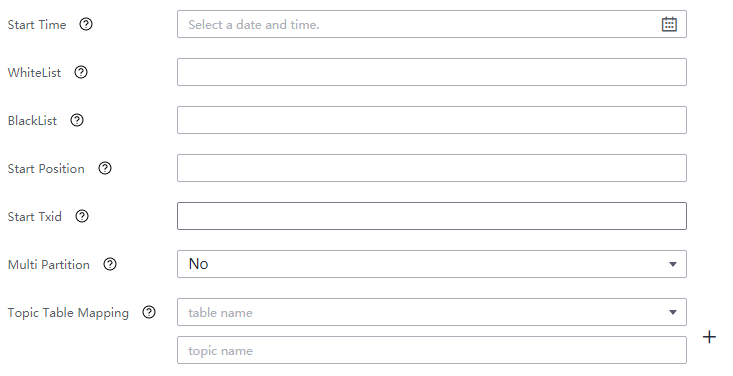733x376 pixels.
Task: Open the Start Time calendar picker icon
Action: click(669, 24)
